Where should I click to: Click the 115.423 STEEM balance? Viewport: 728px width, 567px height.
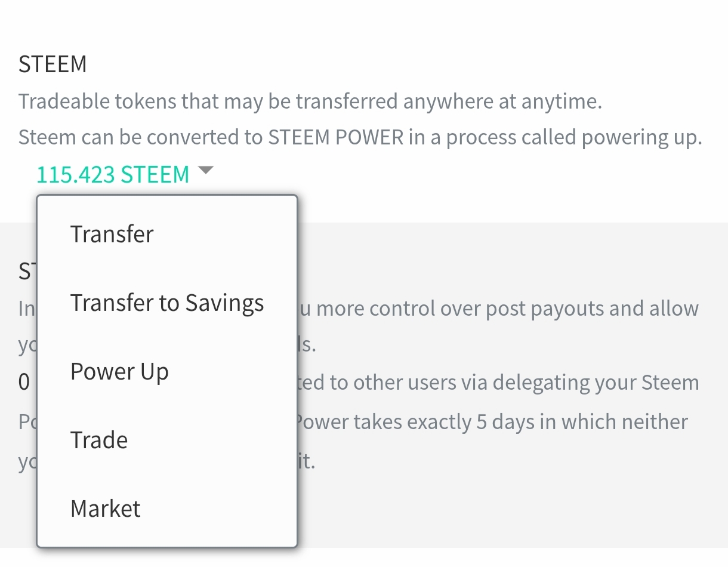click(113, 174)
